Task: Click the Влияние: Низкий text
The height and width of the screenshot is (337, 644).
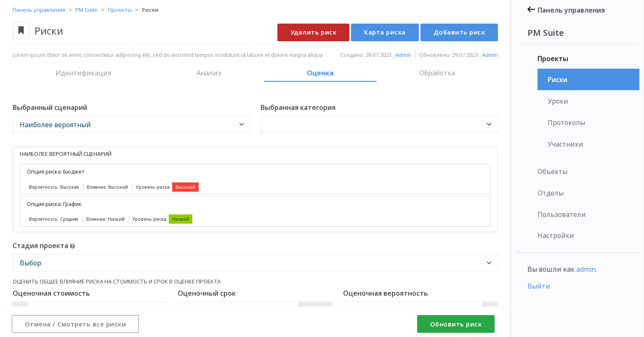Action: click(x=105, y=219)
